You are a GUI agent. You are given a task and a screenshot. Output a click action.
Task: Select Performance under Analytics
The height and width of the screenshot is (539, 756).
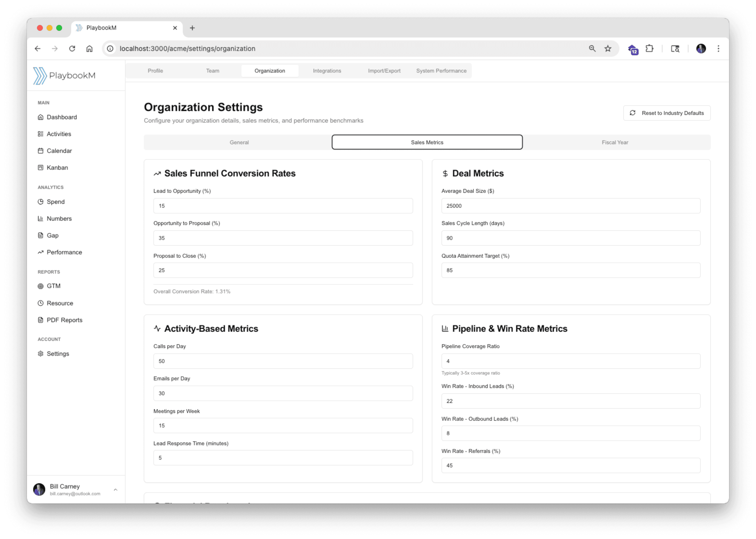[64, 252]
